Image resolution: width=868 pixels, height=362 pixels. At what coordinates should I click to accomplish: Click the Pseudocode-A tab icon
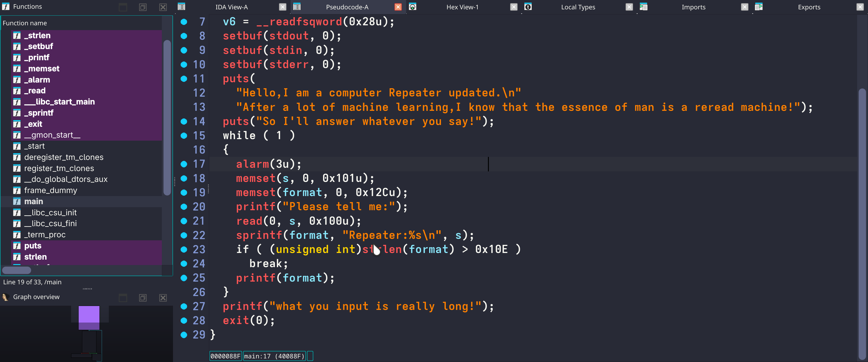click(297, 7)
